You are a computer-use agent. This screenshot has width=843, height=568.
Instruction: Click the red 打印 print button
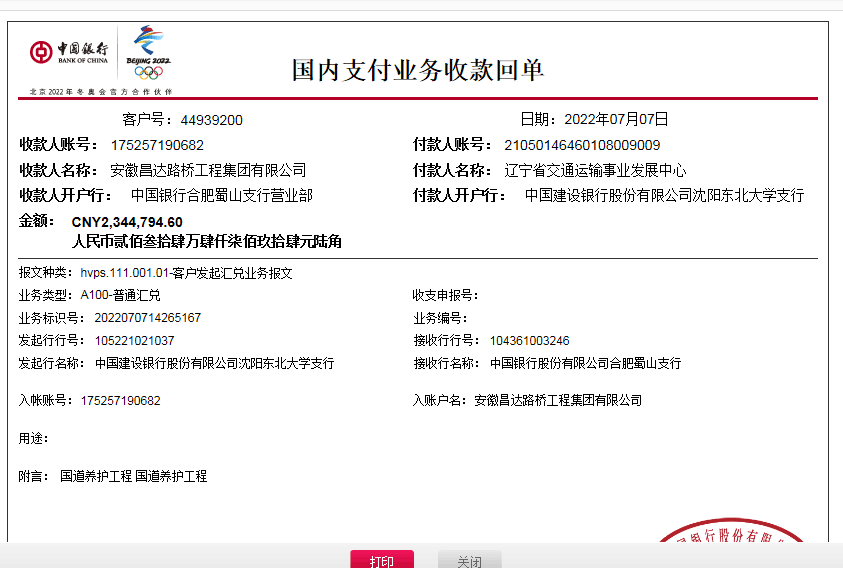point(381,561)
